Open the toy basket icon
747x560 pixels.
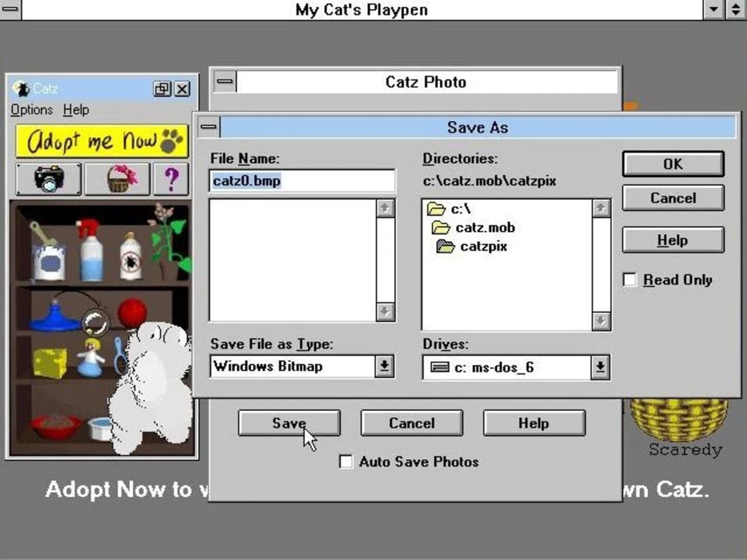coord(117,179)
